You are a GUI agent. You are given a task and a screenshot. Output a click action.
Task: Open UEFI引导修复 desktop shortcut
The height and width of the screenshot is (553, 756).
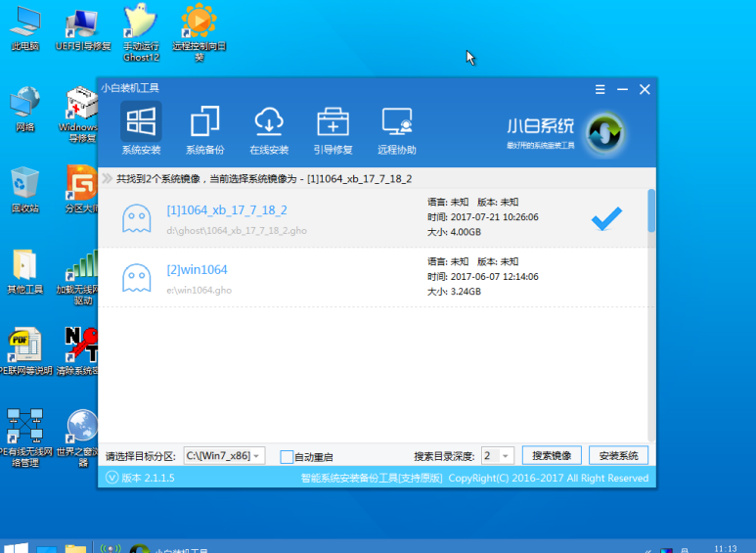click(83, 29)
